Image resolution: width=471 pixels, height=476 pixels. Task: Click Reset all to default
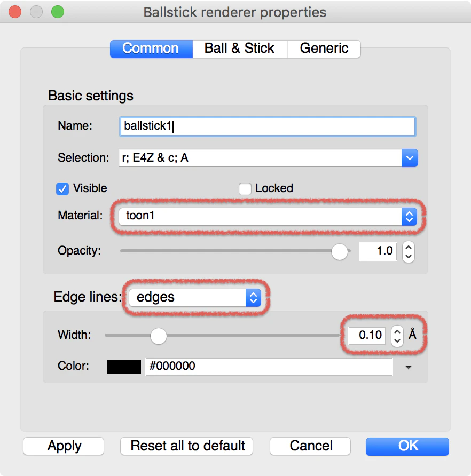point(186,446)
